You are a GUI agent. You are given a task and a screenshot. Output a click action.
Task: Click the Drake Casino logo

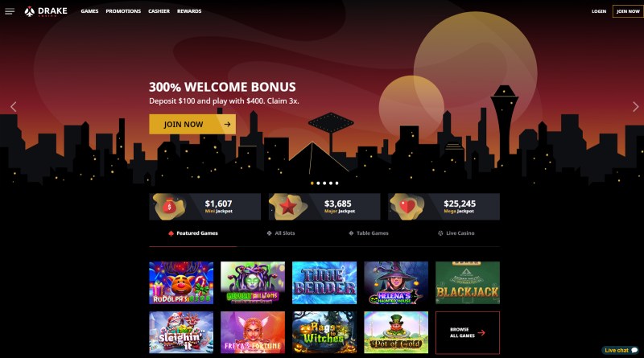(x=46, y=11)
